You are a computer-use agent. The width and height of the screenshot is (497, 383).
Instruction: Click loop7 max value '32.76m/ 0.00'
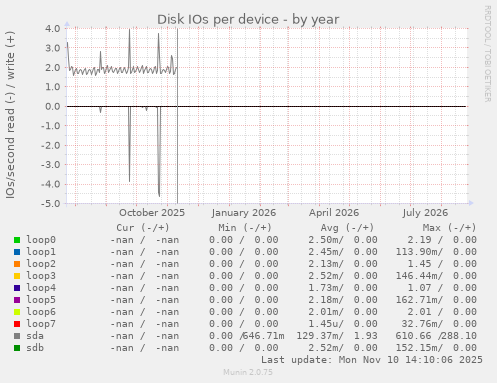click(439, 324)
